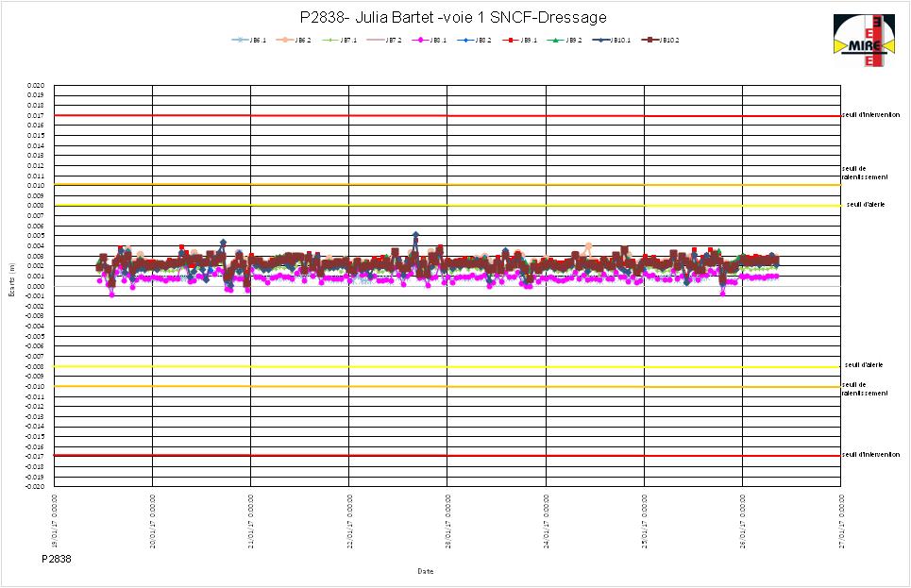Click the red intervention threshold line at 0.017

[x=447, y=116]
